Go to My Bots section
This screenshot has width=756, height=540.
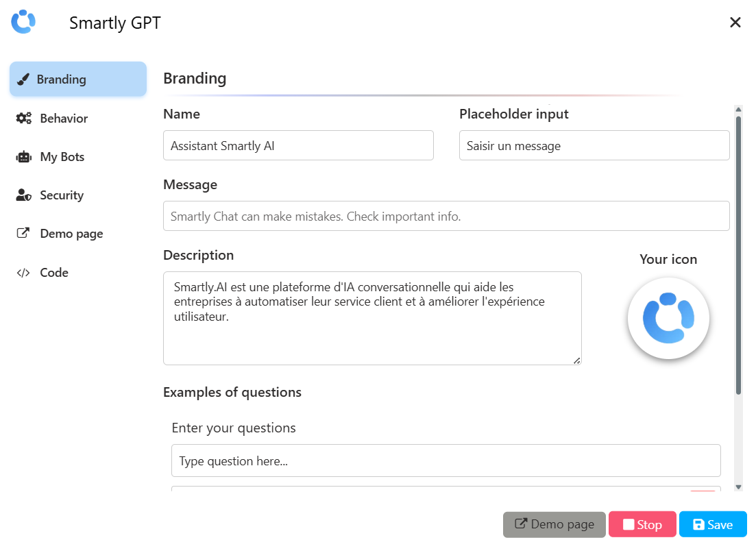coord(78,157)
